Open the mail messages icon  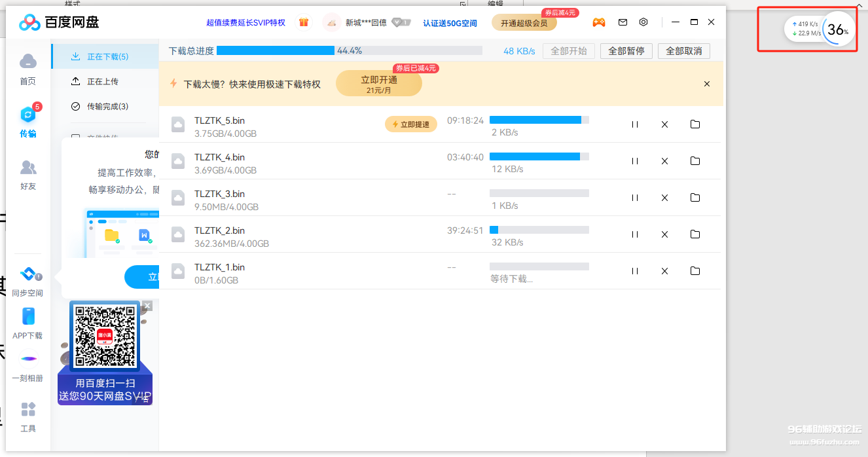coord(623,22)
